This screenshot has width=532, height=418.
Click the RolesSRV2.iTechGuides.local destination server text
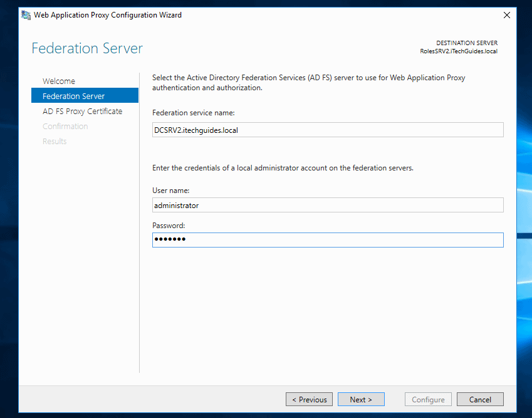coord(457,51)
